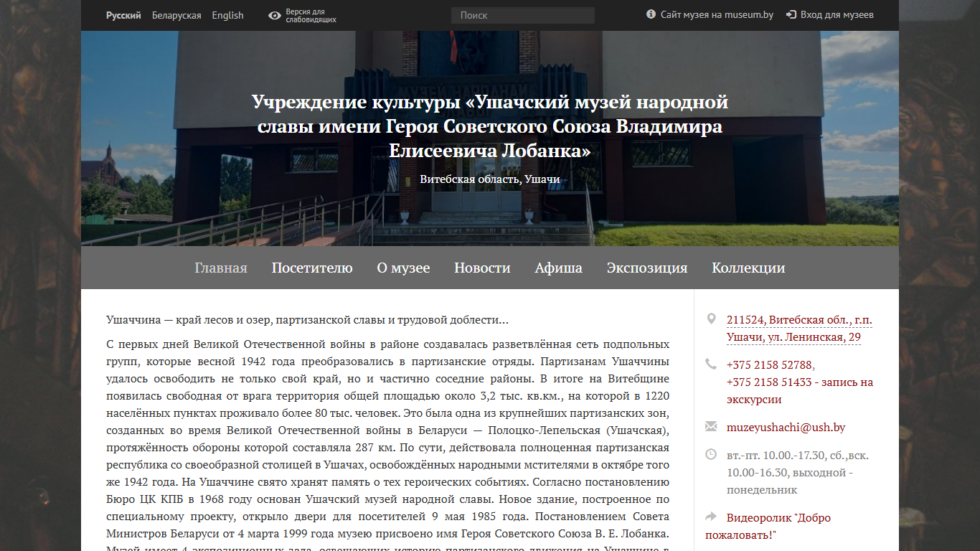
Task: Click the info icon beside museum.by link
Action: click(651, 14)
